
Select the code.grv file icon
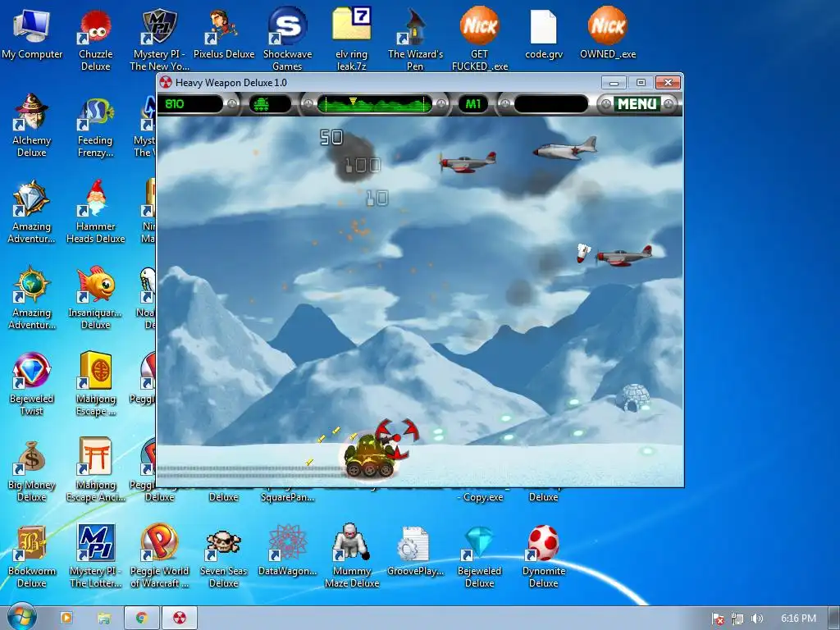tap(543, 34)
